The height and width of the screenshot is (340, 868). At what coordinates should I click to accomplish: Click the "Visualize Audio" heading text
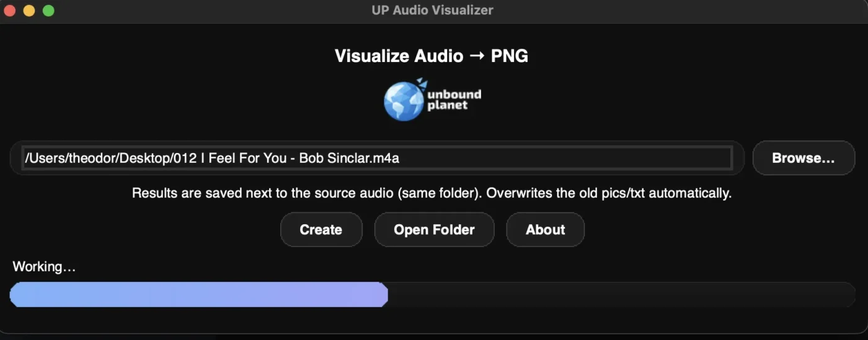(399, 56)
